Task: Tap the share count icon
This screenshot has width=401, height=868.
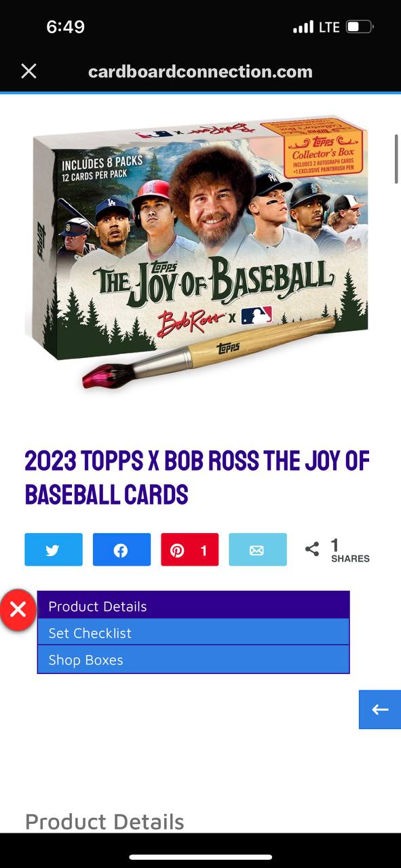Action: click(x=312, y=550)
